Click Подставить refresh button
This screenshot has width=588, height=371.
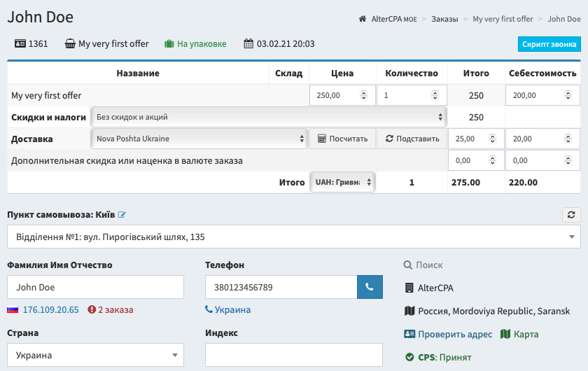tap(412, 139)
